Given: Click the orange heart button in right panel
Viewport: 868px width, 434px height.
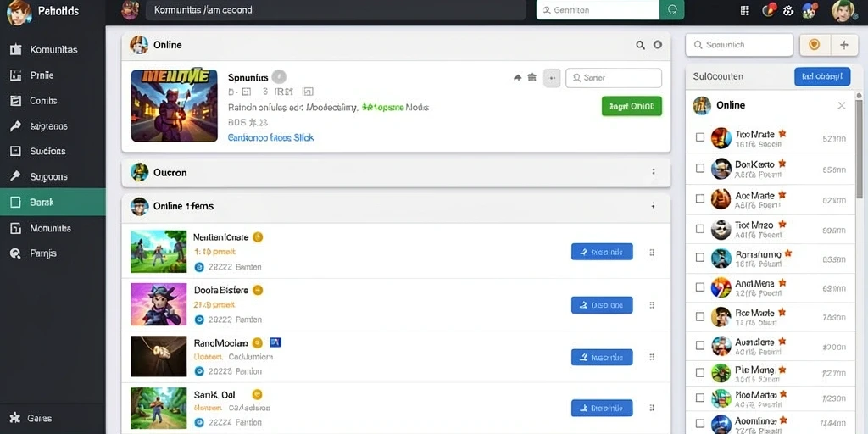Looking at the screenshot, I should click(815, 45).
